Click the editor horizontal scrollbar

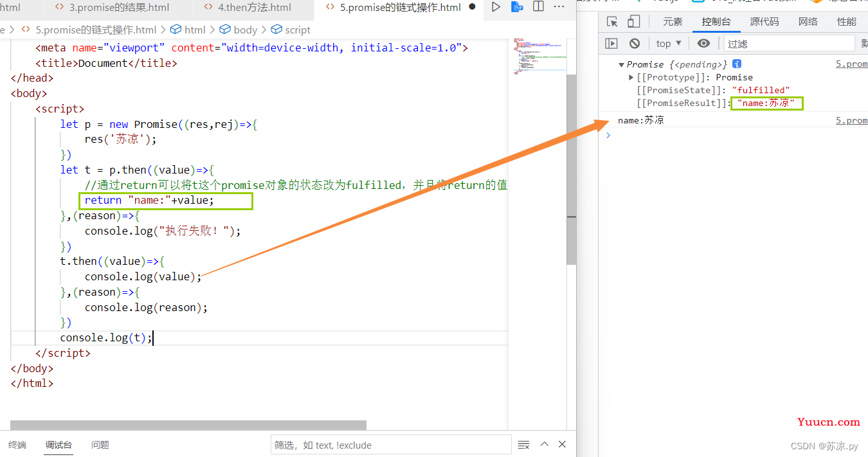(188, 425)
